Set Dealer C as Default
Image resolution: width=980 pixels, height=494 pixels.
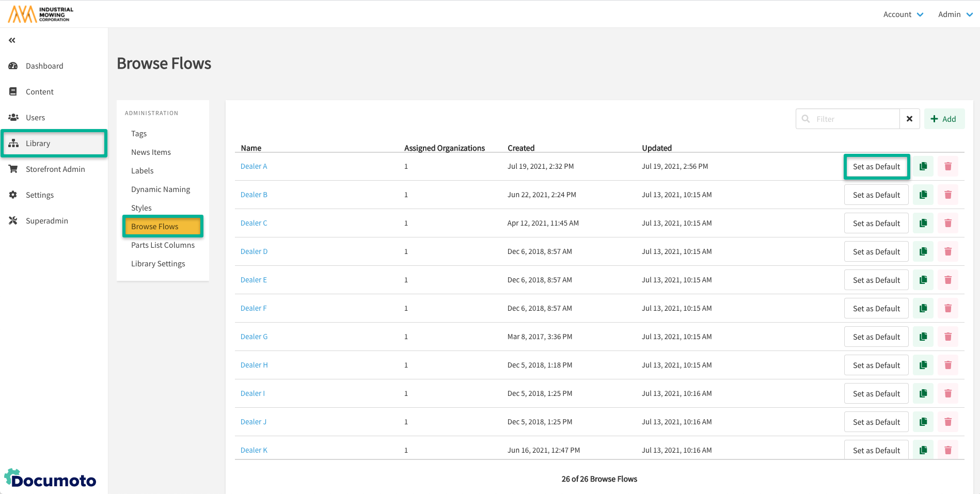(876, 223)
